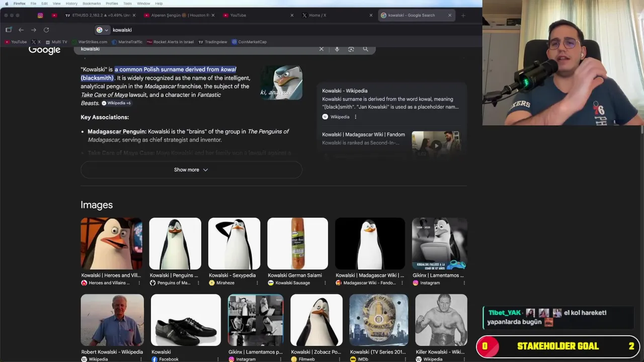Open the search engine selector dropdown in URL bar

(x=103, y=30)
